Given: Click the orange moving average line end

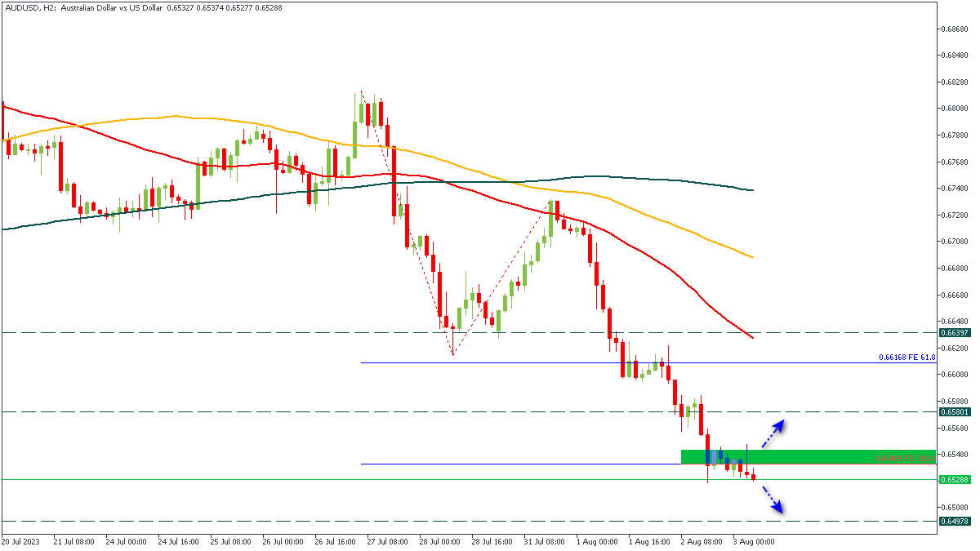Looking at the screenshot, I should (x=751, y=256).
